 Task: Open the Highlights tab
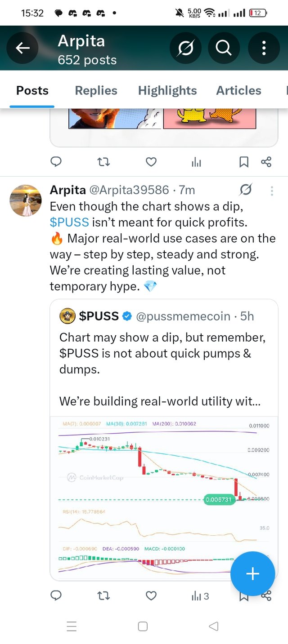[x=167, y=90]
